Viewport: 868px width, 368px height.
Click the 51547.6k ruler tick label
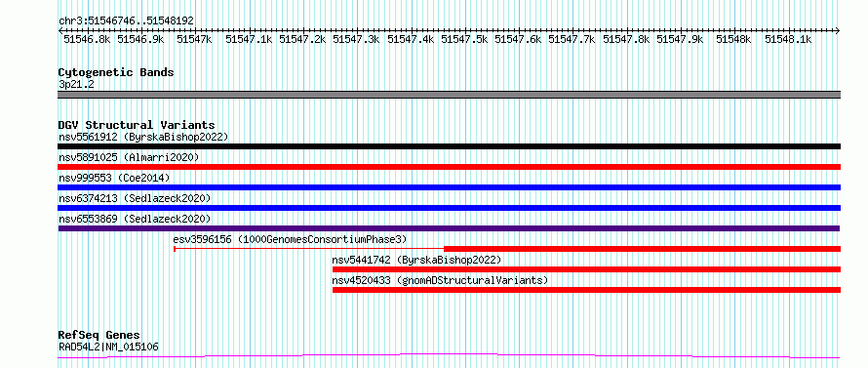(518, 39)
